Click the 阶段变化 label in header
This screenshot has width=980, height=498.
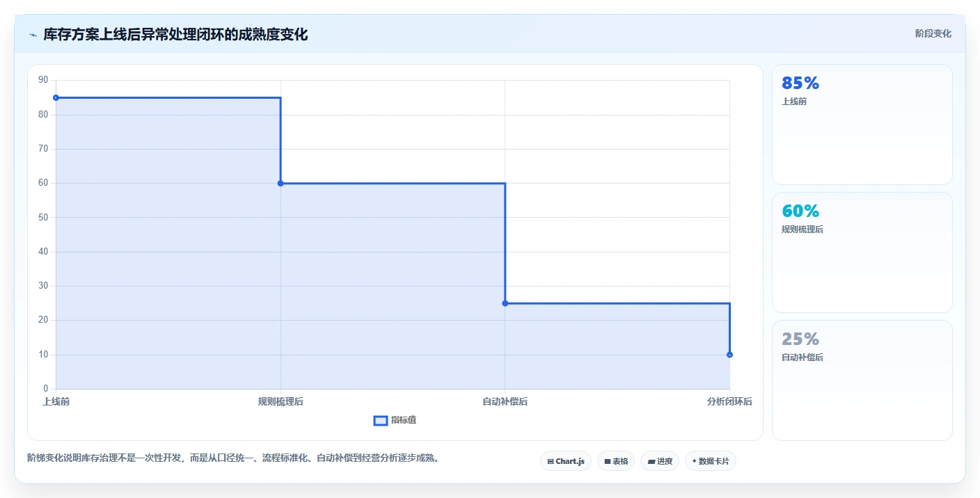coord(933,33)
